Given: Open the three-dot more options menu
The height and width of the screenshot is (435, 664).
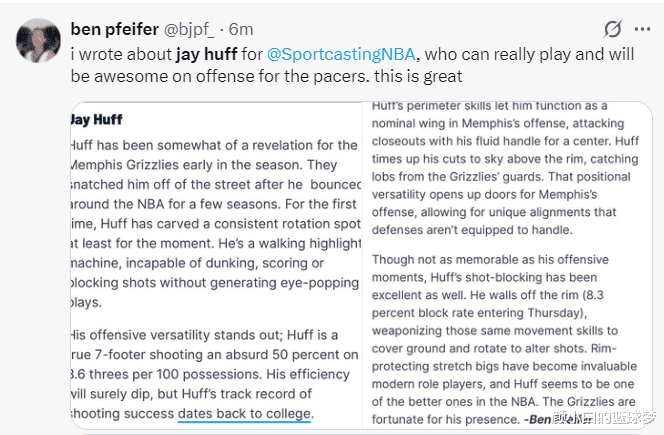Looking at the screenshot, I should coord(646,29).
